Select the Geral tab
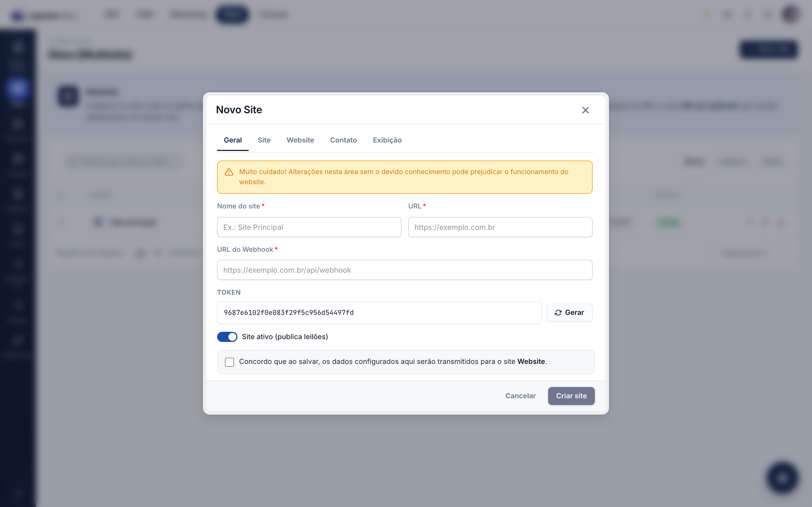This screenshot has height=507, width=812. (x=233, y=140)
